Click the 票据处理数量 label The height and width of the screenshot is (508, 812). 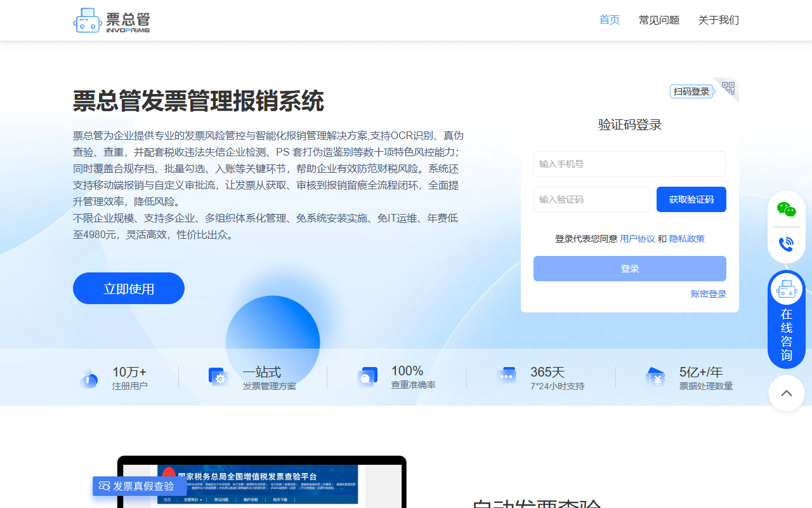tap(706, 386)
